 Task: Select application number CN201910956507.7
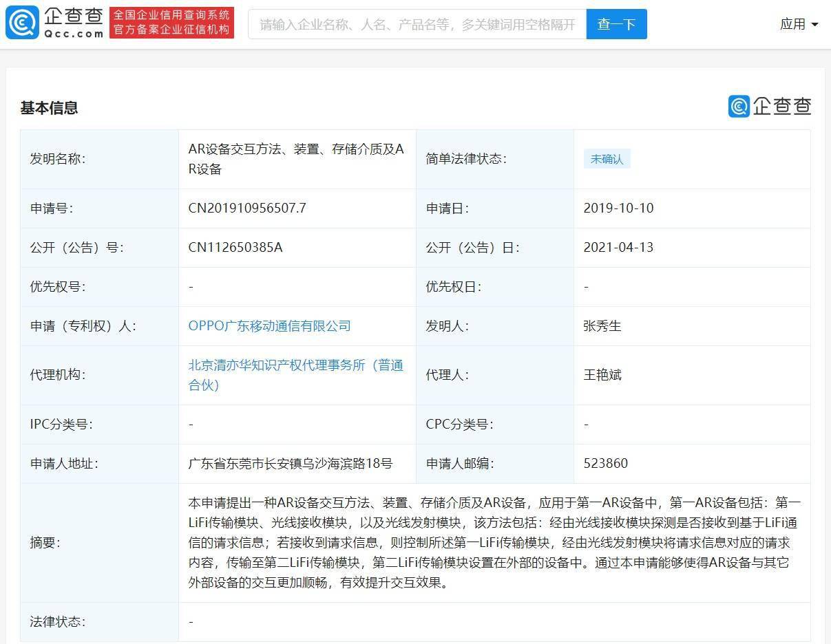(248, 208)
